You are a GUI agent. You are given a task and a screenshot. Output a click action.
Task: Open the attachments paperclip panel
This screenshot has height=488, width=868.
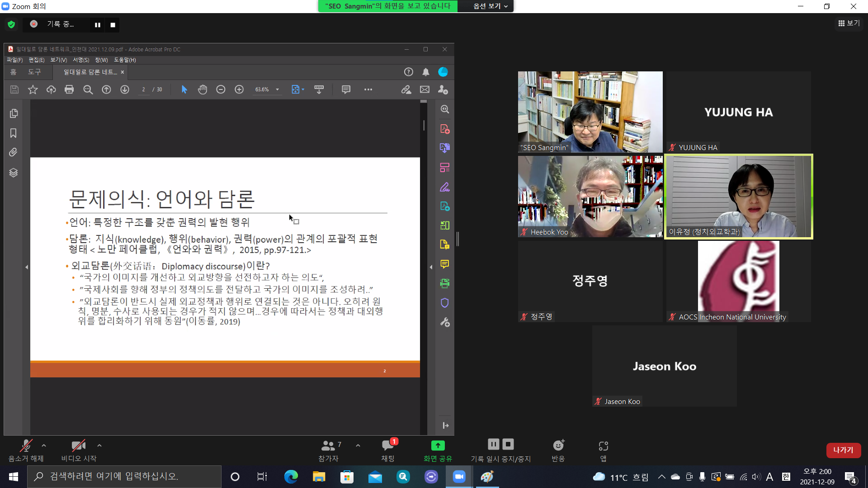coord(13,152)
